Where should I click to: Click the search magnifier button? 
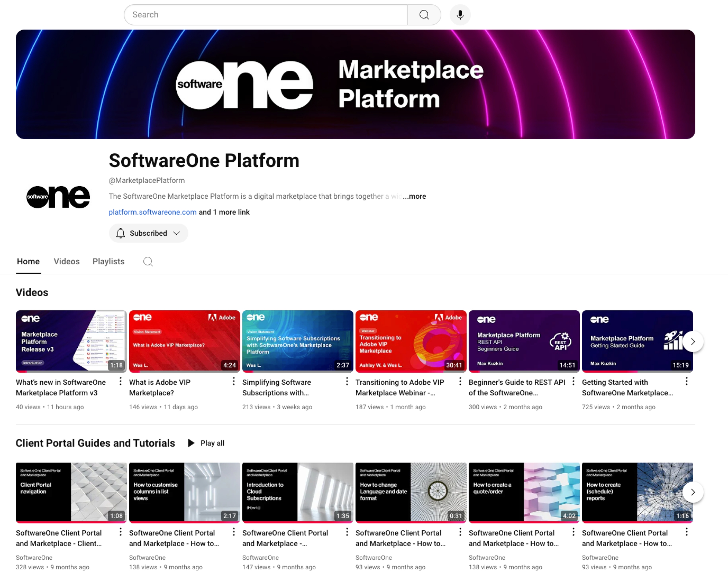pos(424,15)
